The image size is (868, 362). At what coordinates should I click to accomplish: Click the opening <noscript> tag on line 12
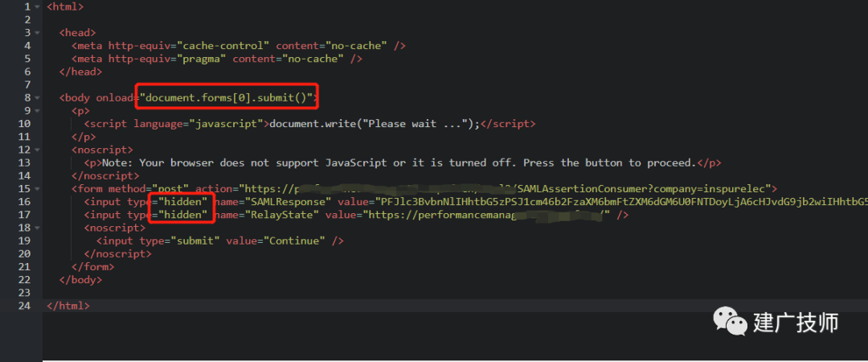pos(102,150)
